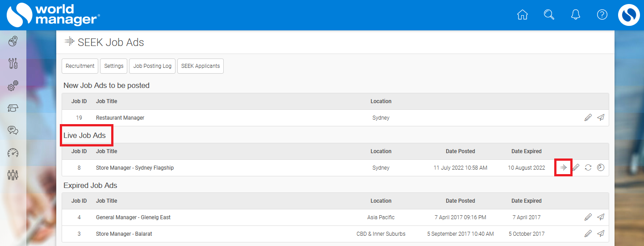
Task: View Store Manager Sydney Flagship on SEEK
Action: coord(564,167)
